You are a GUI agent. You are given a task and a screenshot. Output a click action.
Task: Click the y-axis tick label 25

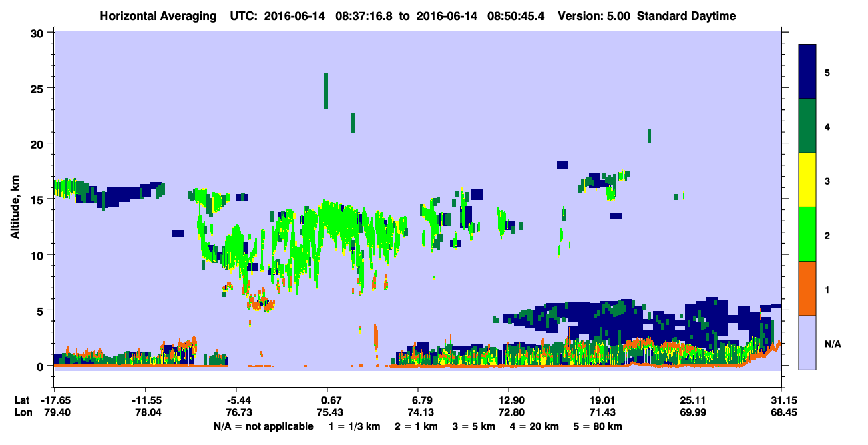[x=38, y=88]
